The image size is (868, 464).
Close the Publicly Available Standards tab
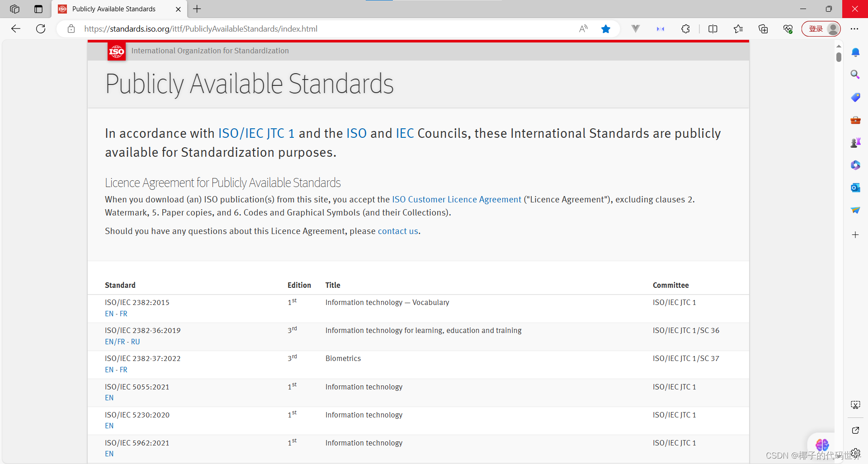[x=178, y=9]
